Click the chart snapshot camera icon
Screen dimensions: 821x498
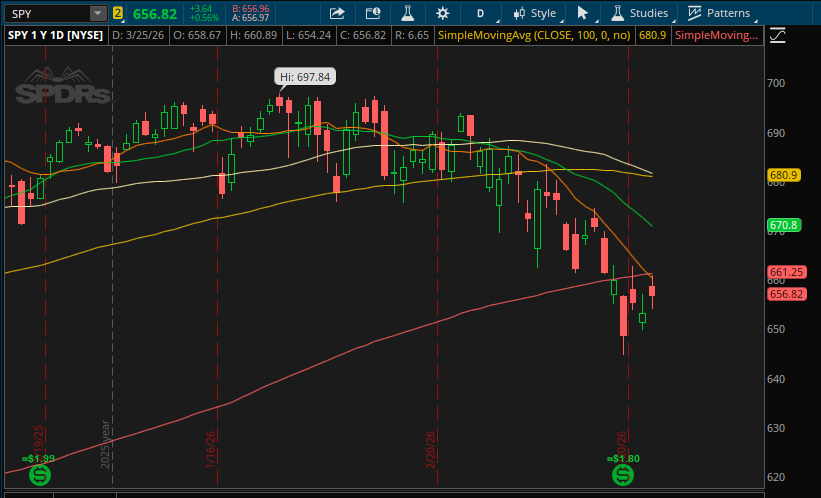[373, 13]
